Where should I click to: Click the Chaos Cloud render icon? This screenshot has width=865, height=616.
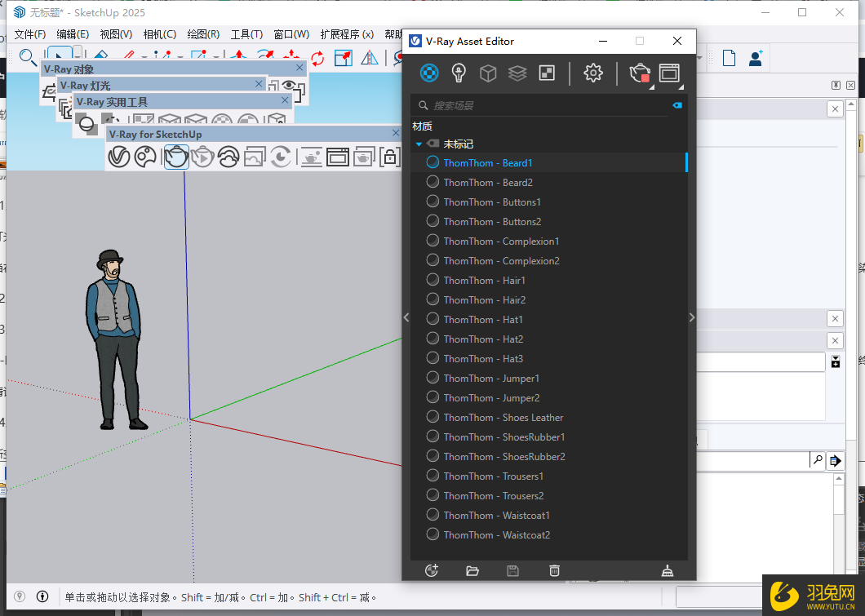click(228, 157)
